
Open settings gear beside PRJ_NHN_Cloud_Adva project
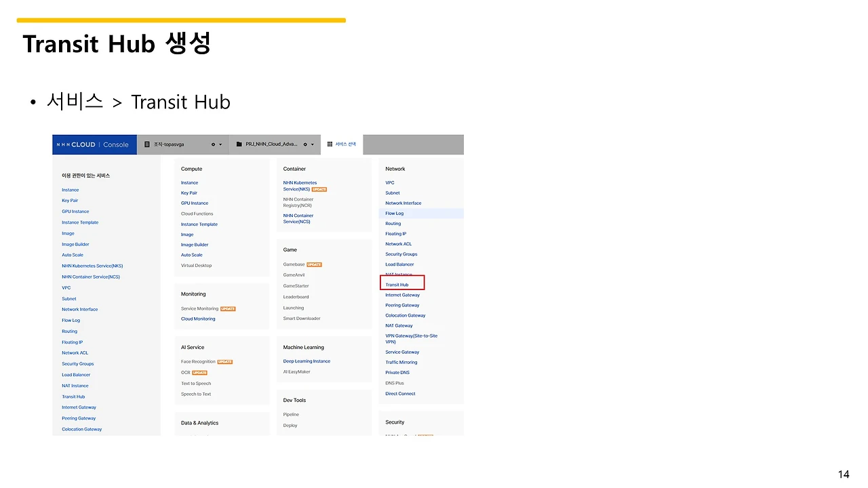(x=305, y=144)
